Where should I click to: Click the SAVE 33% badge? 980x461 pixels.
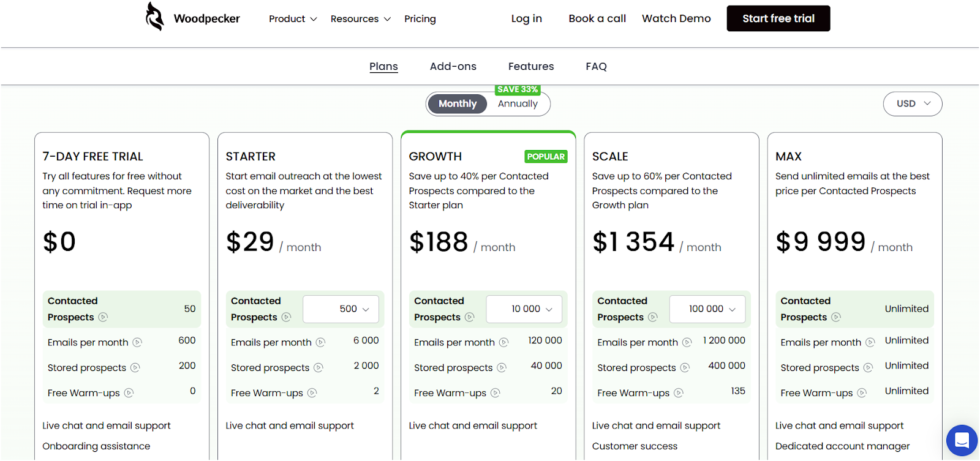[x=518, y=89]
